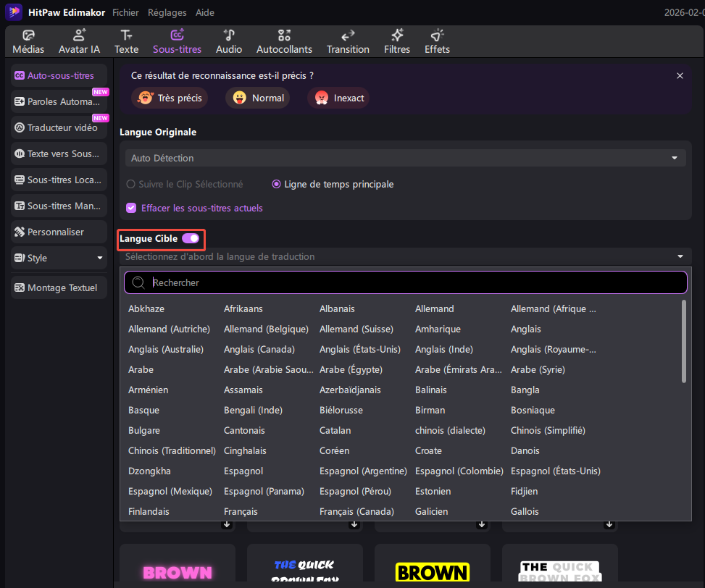Turn off the Langue Cible toggle
This screenshot has width=705, height=588.
tap(191, 238)
